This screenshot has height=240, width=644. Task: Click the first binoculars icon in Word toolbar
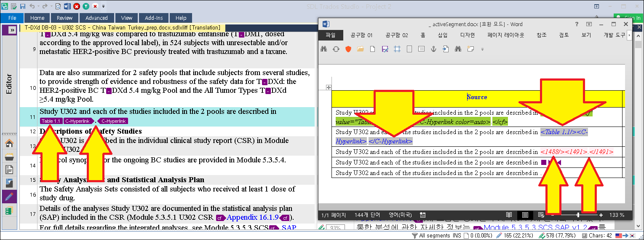point(324,49)
